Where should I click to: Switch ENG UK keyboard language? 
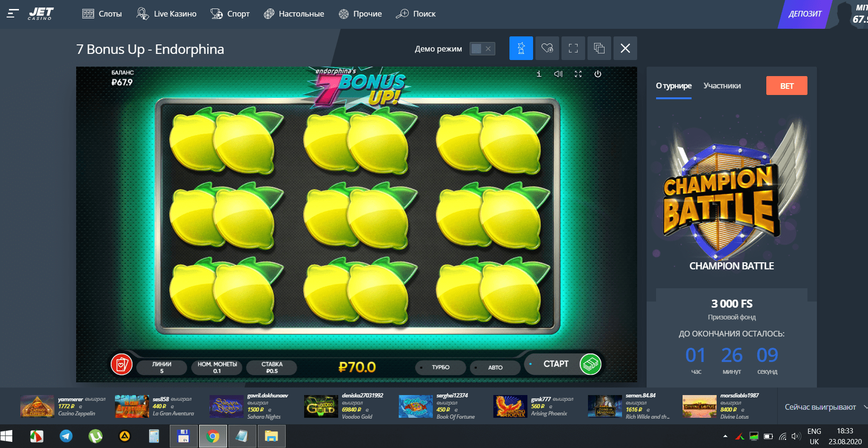[814, 436]
